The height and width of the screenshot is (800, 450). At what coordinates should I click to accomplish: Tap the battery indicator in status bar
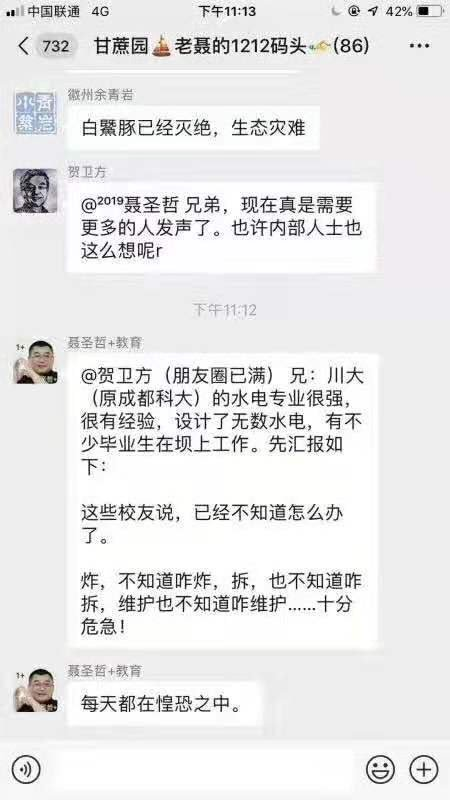click(429, 11)
